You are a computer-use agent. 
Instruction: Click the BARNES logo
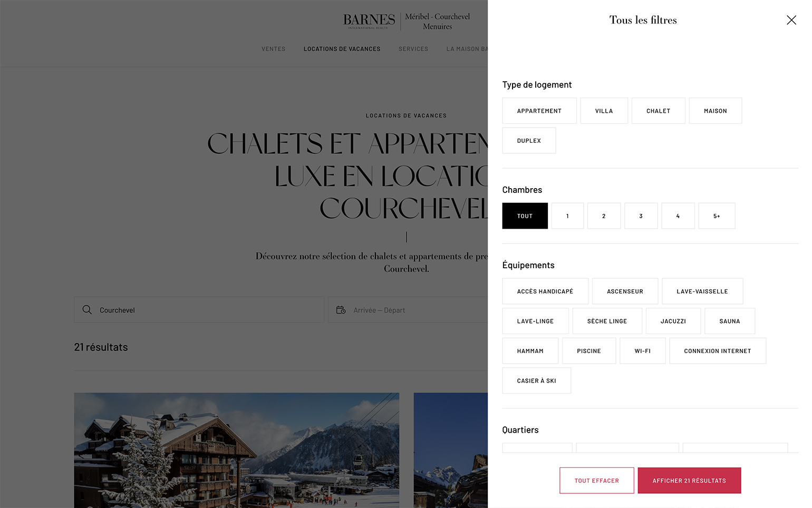tap(369, 21)
